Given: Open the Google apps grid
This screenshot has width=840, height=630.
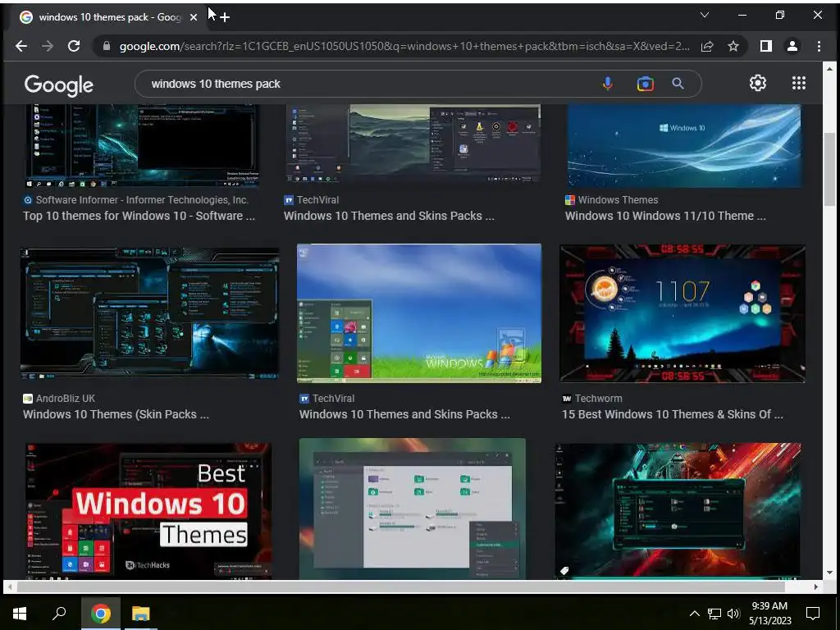Looking at the screenshot, I should (x=799, y=83).
